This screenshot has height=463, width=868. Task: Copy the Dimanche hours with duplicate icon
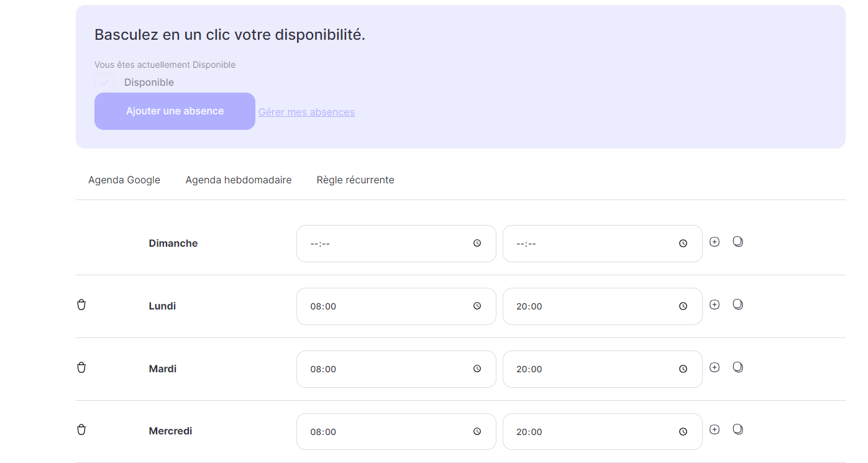click(x=738, y=242)
